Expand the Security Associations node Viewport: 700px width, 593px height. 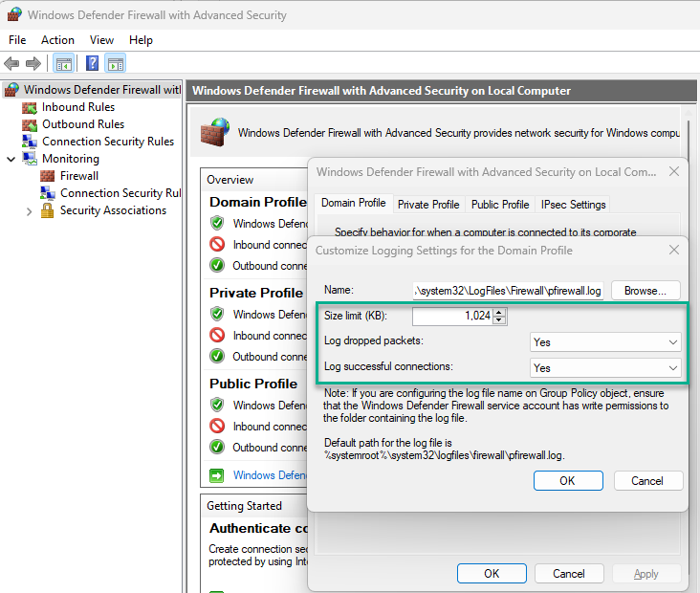[30, 211]
